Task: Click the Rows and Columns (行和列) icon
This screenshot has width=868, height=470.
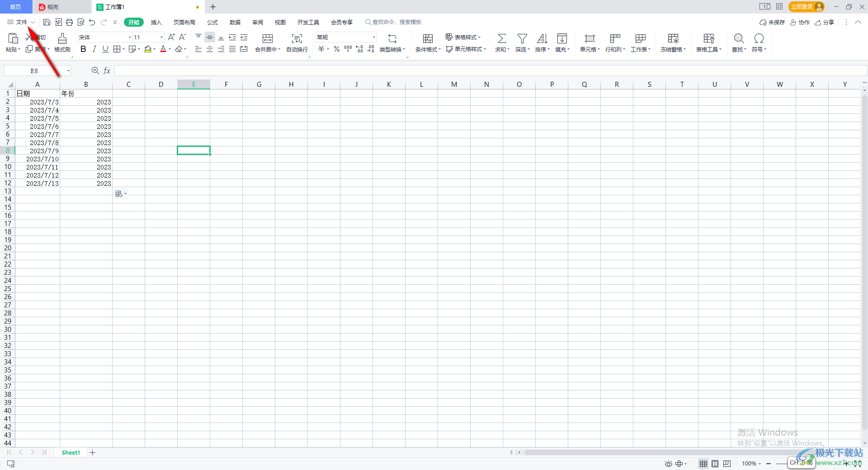Action: [x=615, y=38]
